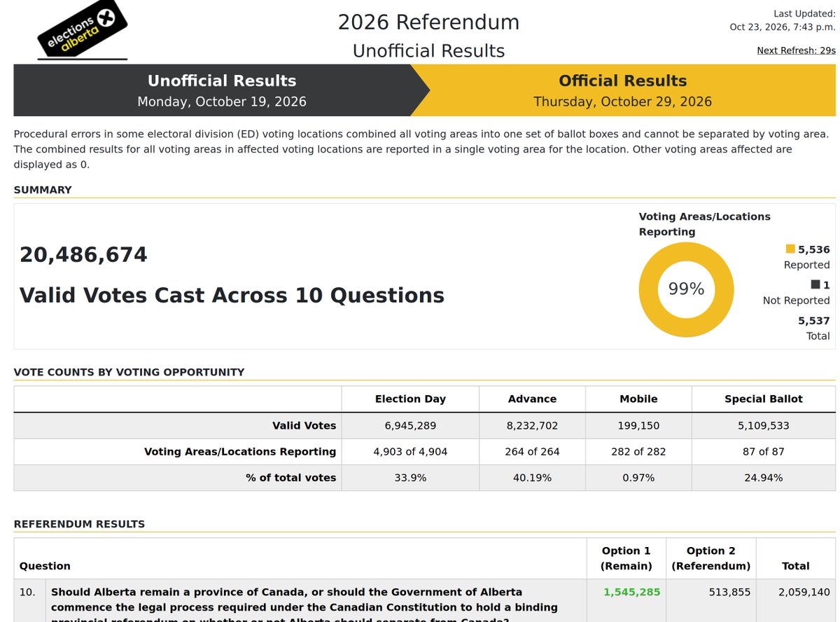
Task: Select the 24.94% Special Ballot percentage
Action: 764,478
